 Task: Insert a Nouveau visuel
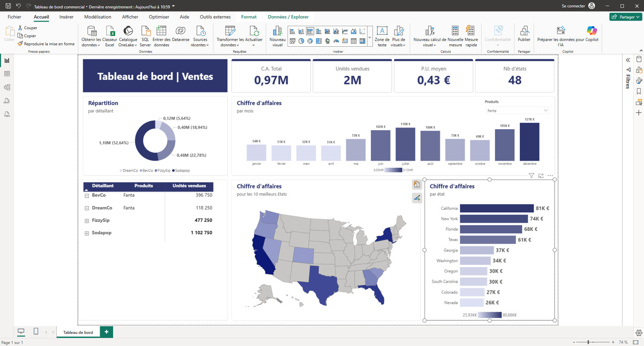[277, 35]
